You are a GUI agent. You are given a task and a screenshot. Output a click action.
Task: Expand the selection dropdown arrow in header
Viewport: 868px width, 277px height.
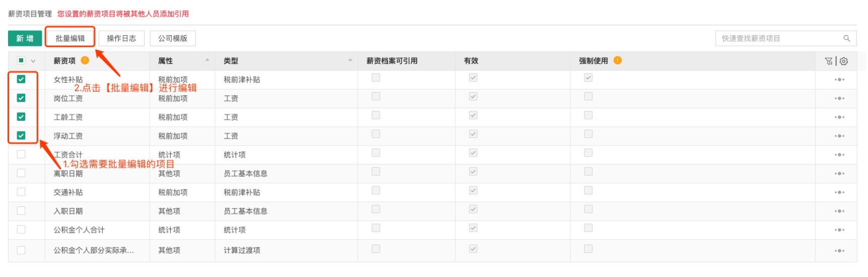coord(33,61)
